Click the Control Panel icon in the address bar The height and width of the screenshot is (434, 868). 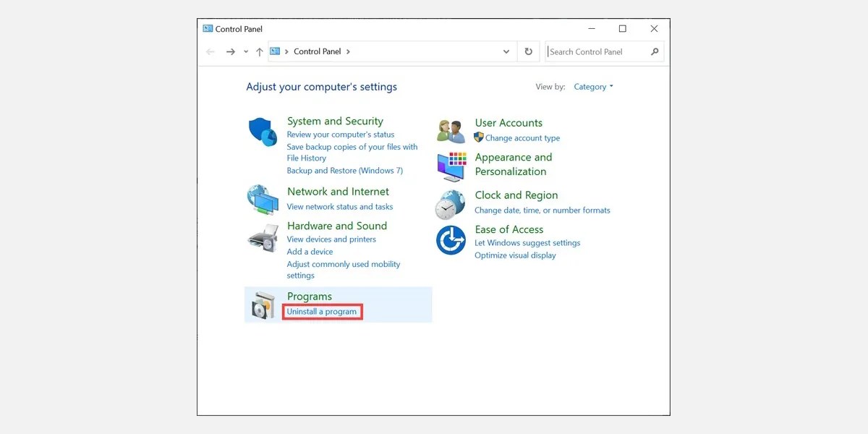[x=276, y=51]
